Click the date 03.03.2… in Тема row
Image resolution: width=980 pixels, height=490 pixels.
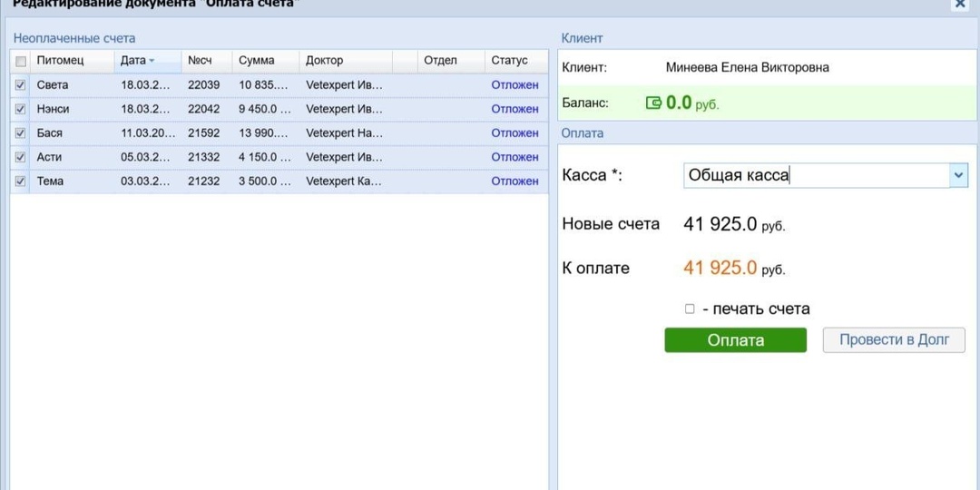tap(145, 181)
